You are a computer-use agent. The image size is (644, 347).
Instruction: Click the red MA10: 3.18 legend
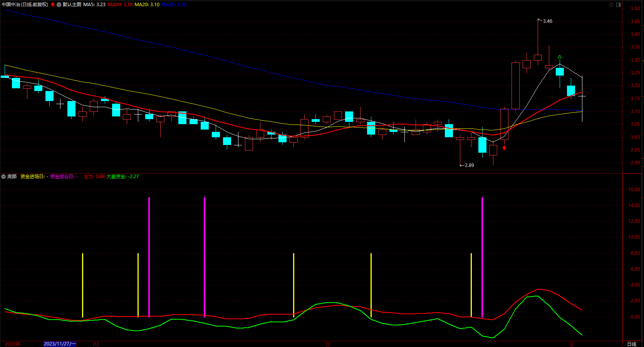(120, 5)
